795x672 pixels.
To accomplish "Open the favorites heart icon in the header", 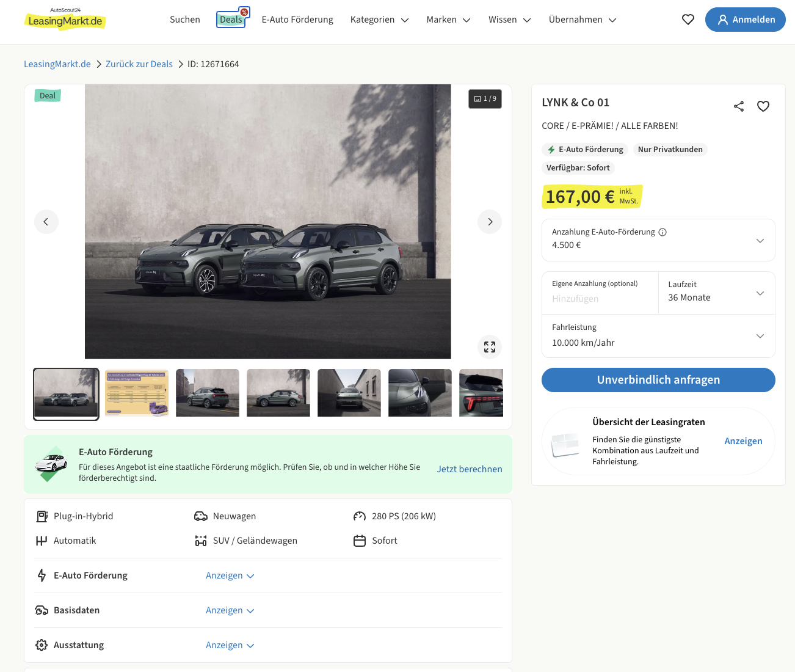I will (x=688, y=20).
